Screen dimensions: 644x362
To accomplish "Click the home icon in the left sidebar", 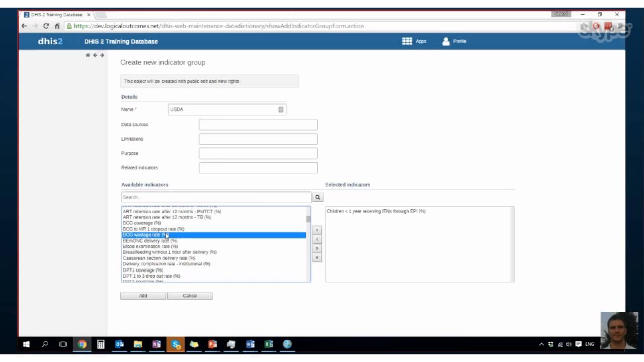I will tap(88, 55).
